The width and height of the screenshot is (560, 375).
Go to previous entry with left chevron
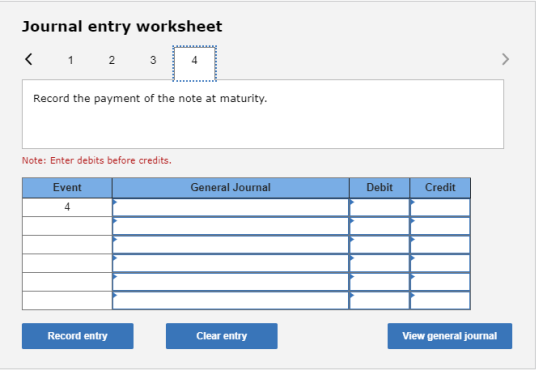(29, 59)
